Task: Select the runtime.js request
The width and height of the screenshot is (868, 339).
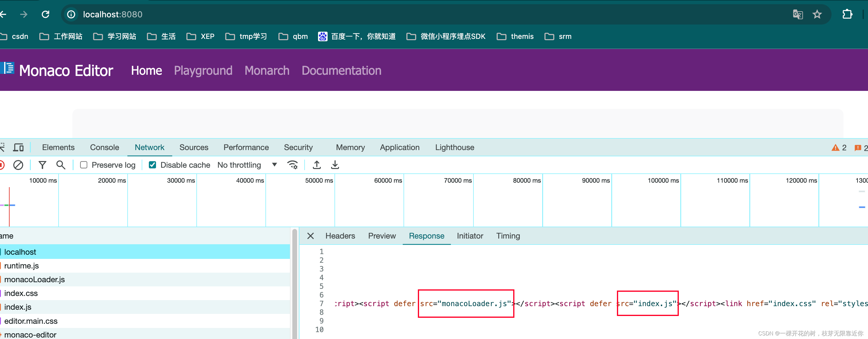Action: (145, 265)
